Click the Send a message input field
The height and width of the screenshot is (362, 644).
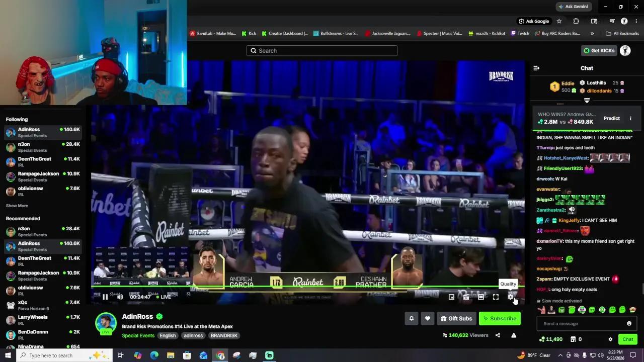pyautogui.click(x=587, y=323)
